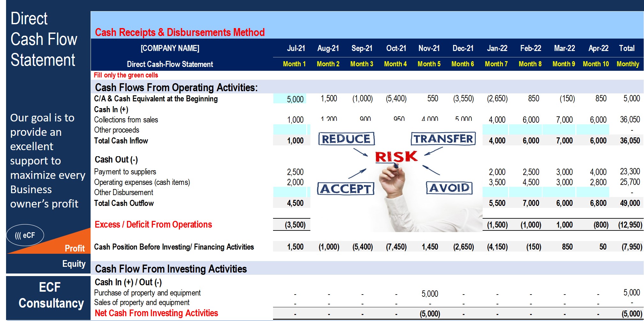644x321 pixels.
Task: Click the Month 5 subheader
Action: [429, 64]
